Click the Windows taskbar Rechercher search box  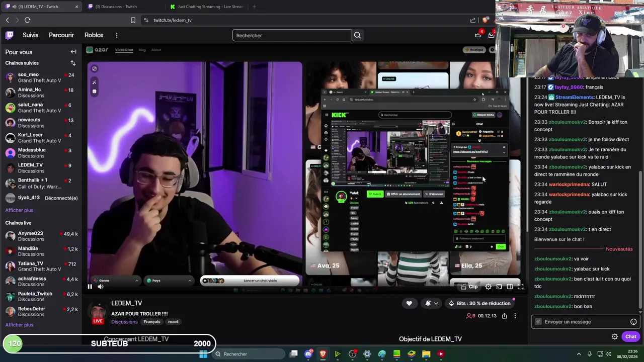(x=248, y=354)
